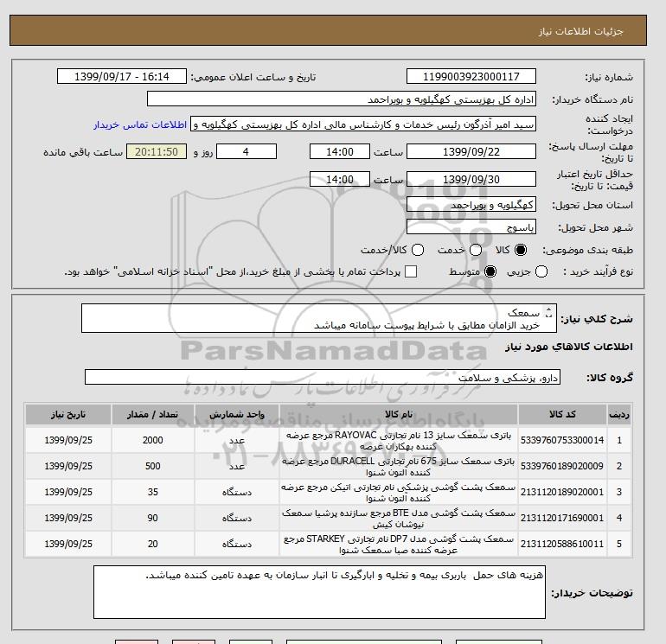Click quantity 90 in row 4
Screen dimensions: 666x644
coord(153,518)
